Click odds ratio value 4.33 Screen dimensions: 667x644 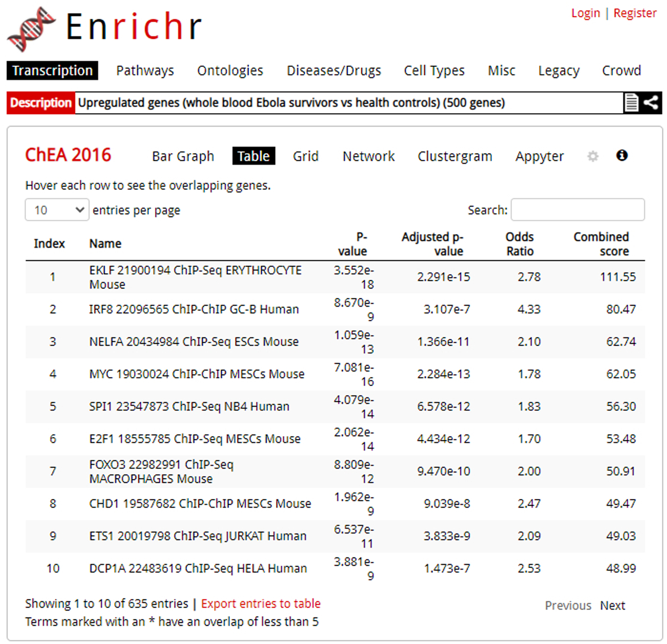pyautogui.click(x=529, y=309)
